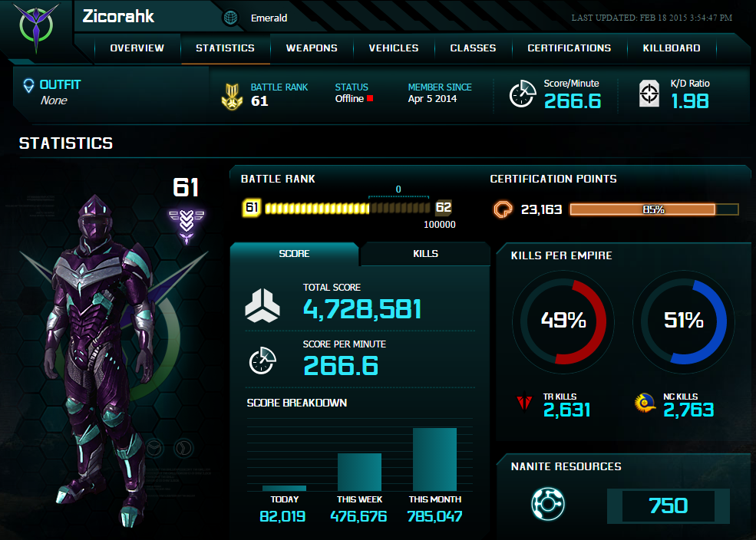The image size is (756, 540).
Task: Click the 100000 rank score requirement
Action: 439,225
